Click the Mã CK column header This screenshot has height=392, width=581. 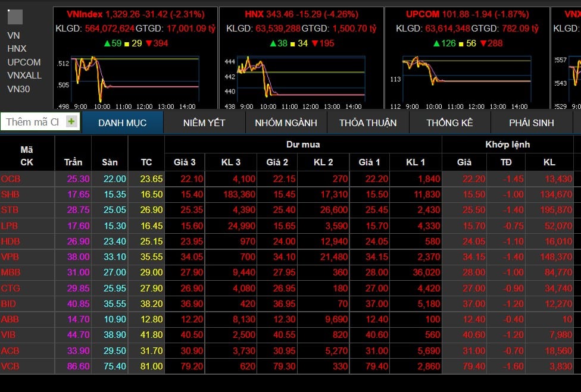(27, 156)
